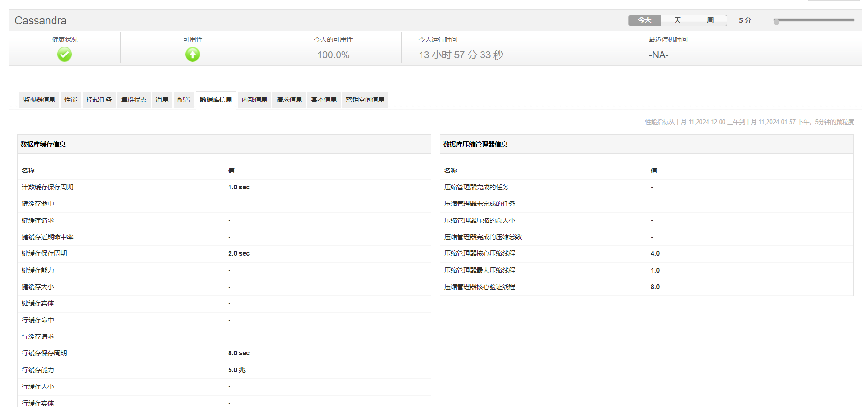Click the 键缓存请求 row label
This screenshot has height=407, width=868.
pos(38,220)
